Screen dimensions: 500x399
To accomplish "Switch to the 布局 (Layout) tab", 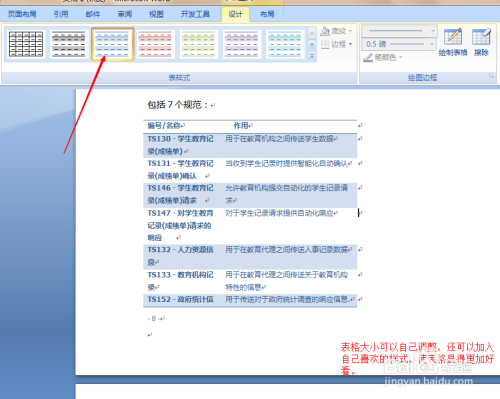I will [x=267, y=14].
